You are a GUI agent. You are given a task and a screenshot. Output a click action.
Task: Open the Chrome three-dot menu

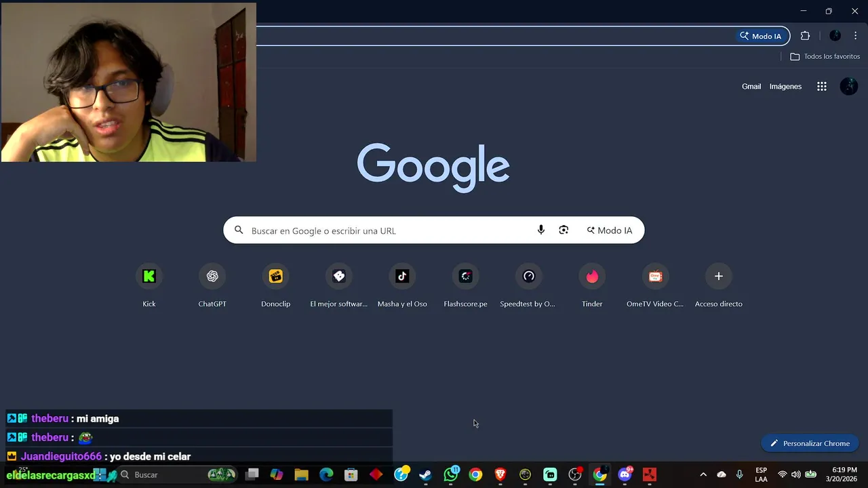coord(855,36)
